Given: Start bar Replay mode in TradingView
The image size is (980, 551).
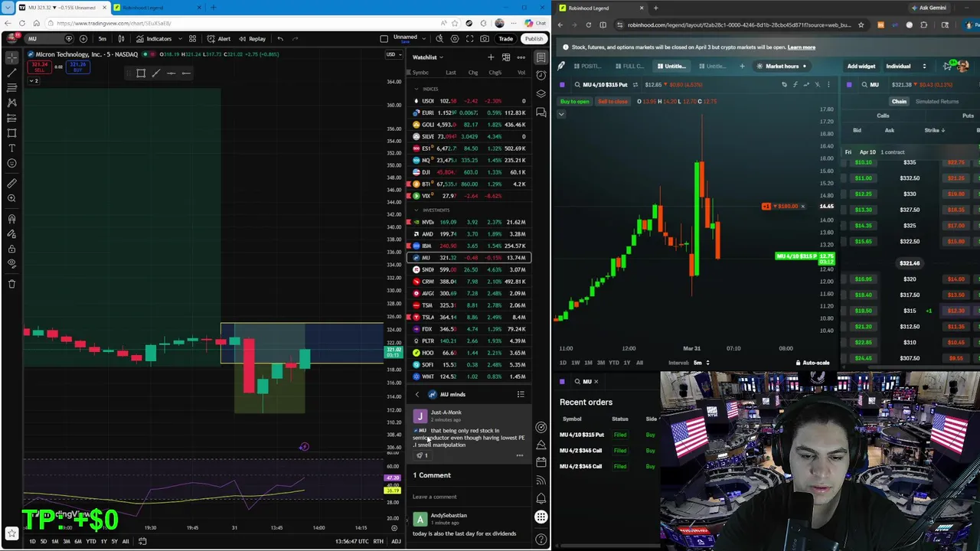Looking at the screenshot, I should click(x=252, y=38).
